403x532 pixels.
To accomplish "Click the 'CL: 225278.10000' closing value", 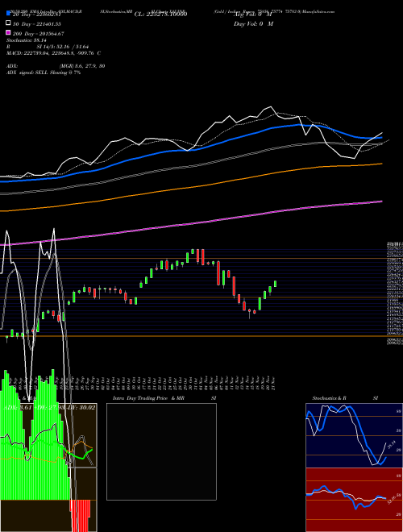I will pyautogui.click(x=160, y=14).
